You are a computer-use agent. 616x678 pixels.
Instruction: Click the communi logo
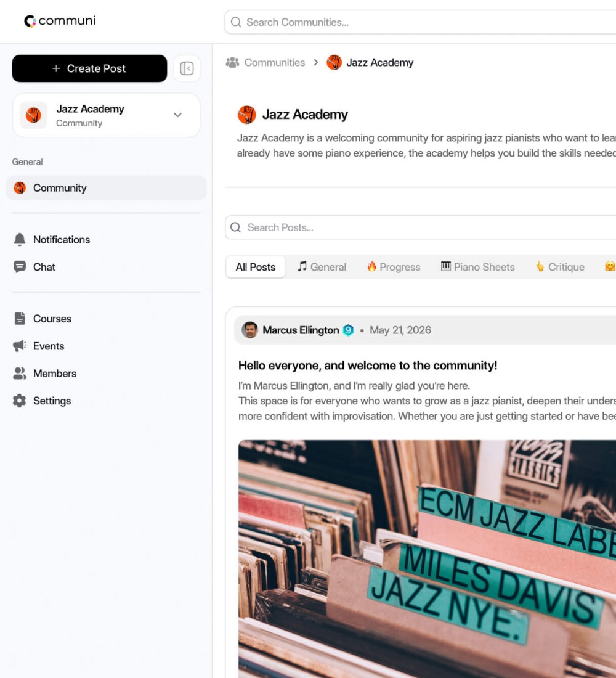[60, 21]
